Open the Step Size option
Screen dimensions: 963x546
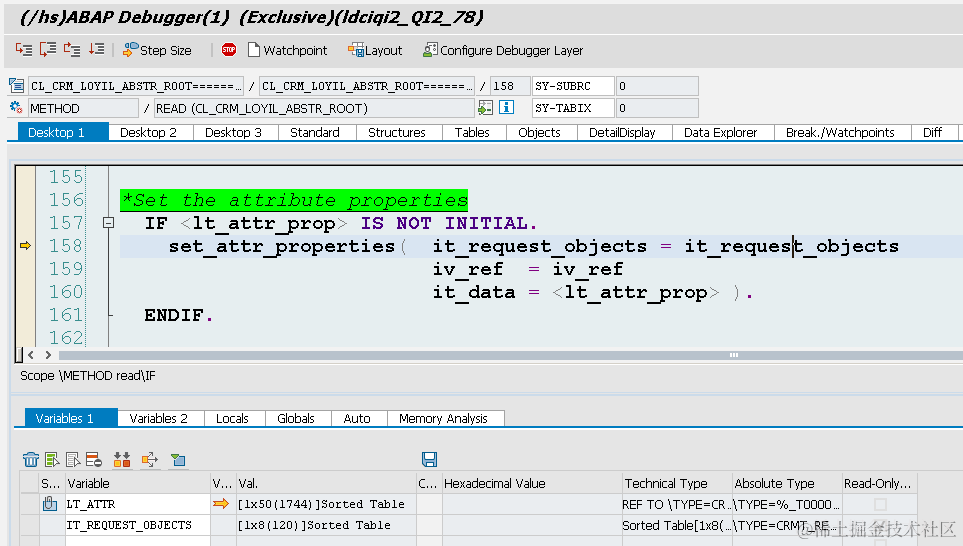[157, 50]
